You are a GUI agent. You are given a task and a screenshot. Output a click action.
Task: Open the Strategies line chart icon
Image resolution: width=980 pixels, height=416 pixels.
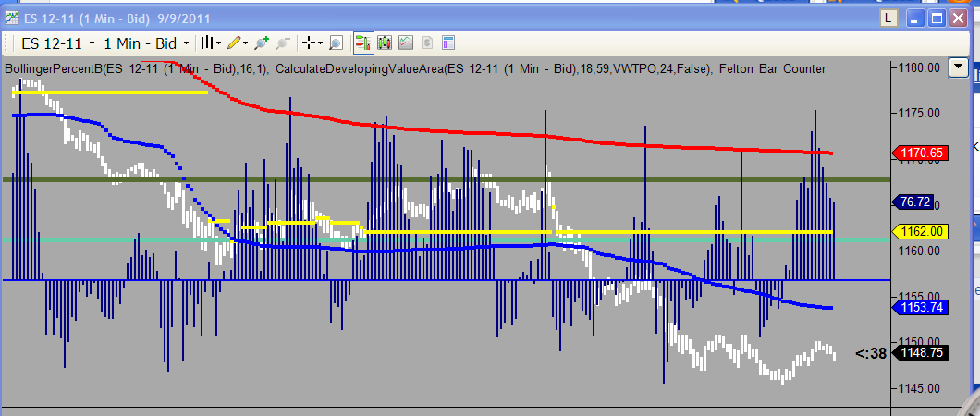point(406,43)
